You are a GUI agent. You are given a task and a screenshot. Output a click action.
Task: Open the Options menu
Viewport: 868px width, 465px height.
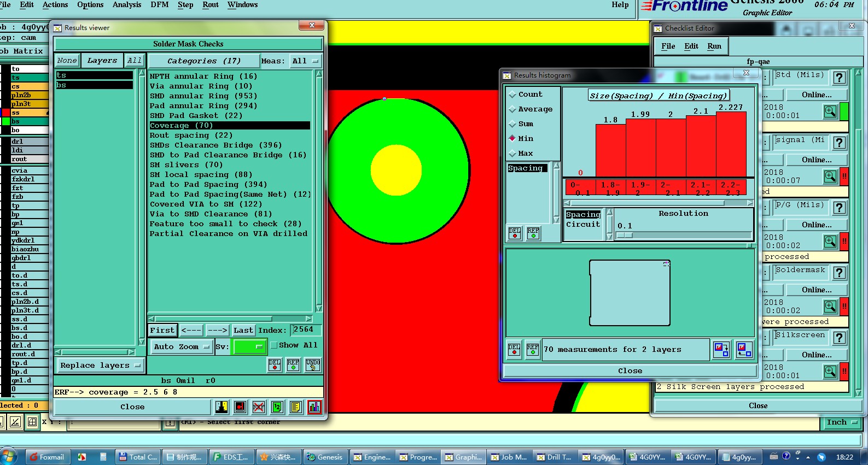[x=90, y=5]
